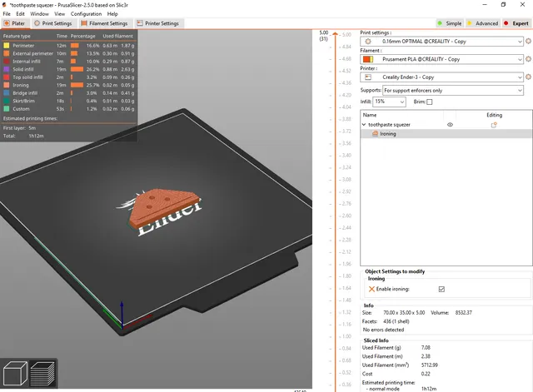Switch to Simple mode
This screenshot has width=533, height=392.
pos(452,23)
